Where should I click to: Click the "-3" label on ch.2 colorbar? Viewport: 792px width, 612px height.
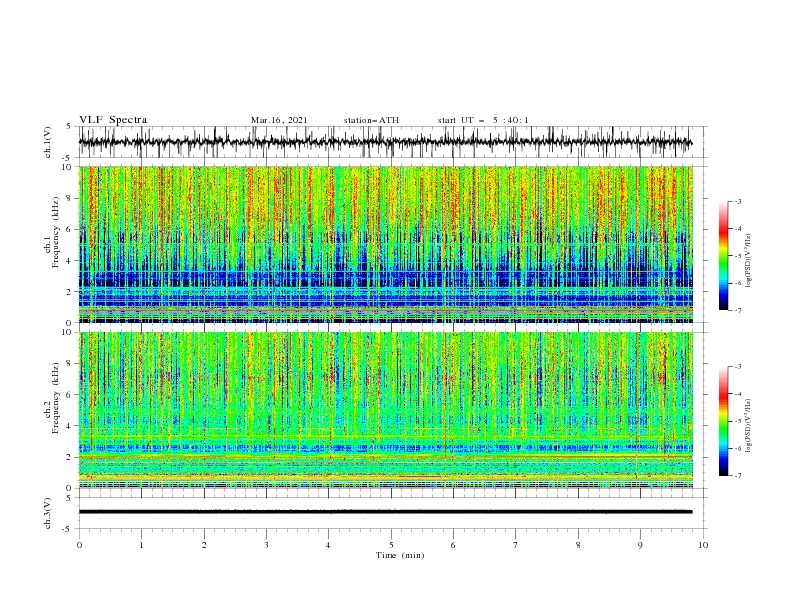[738, 367]
